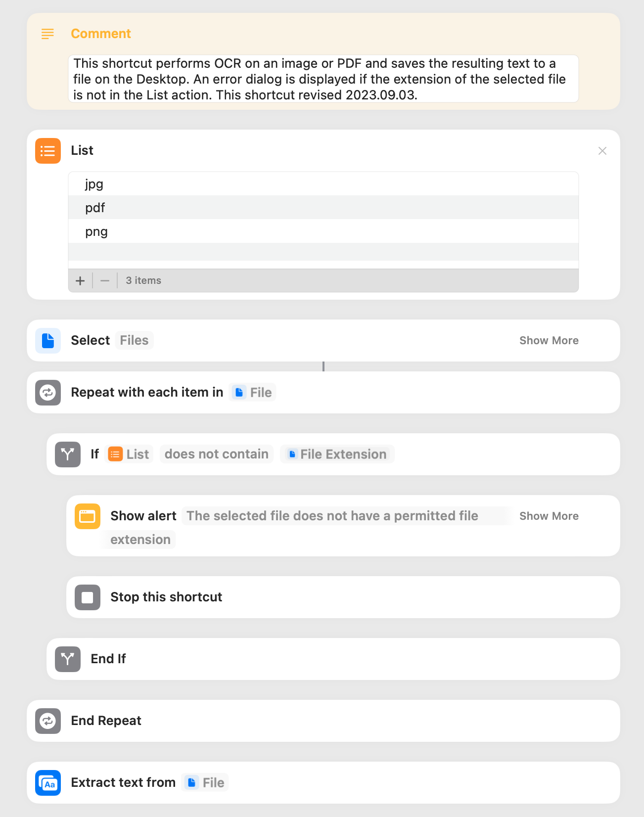
Task: Click the Repeat with each loop icon
Action: click(x=48, y=393)
